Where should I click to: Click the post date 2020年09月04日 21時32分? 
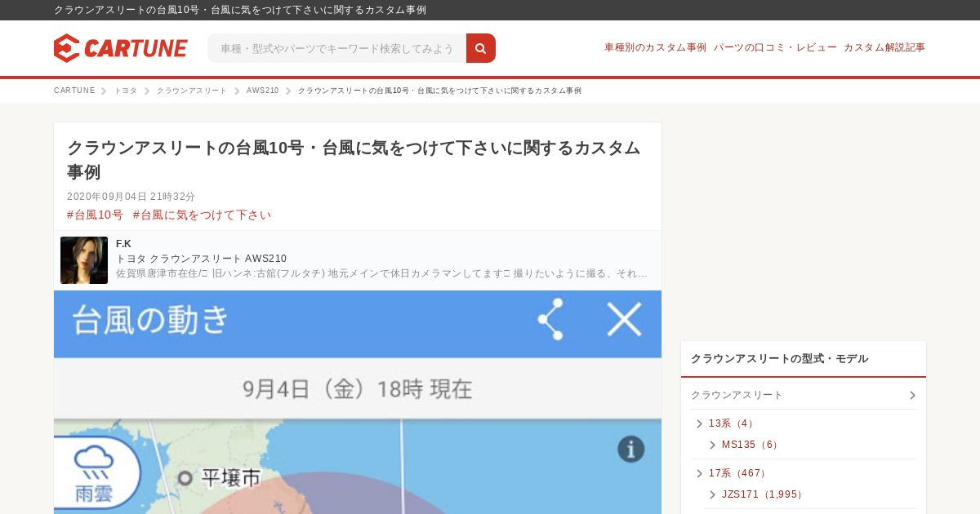pos(131,197)
